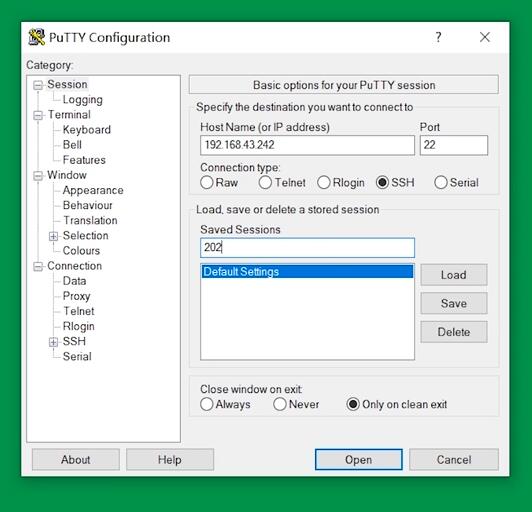Set close window on exit to Always

click(x=207, y=404)
